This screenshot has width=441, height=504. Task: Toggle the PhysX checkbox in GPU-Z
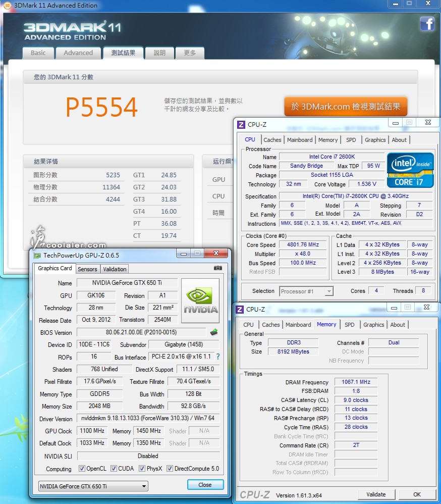142,468
